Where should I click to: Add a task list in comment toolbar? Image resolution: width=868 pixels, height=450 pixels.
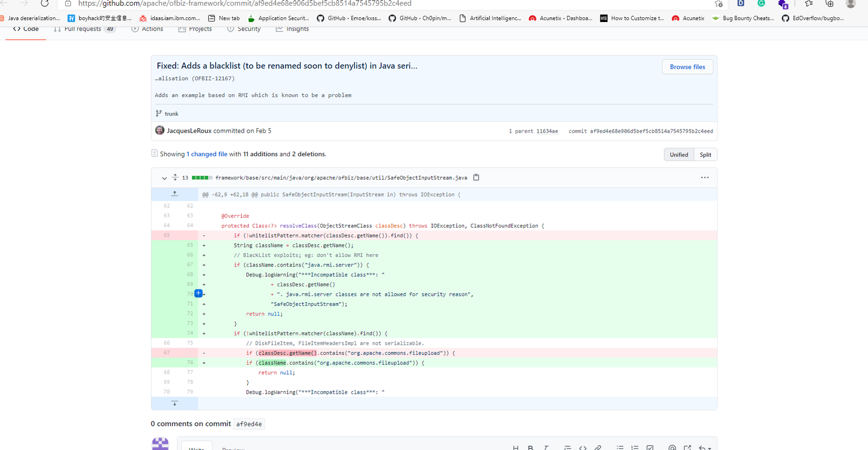point(650,448)
